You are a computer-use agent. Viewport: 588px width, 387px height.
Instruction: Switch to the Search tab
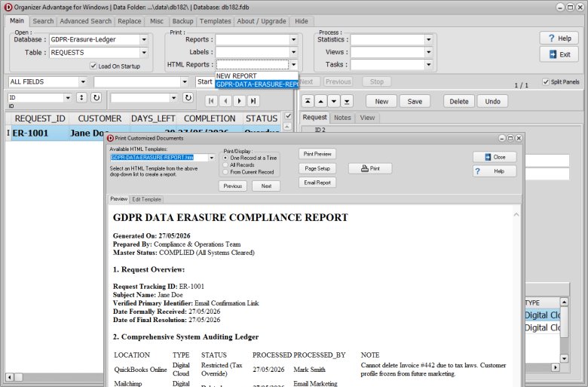(x=43, y=21)
